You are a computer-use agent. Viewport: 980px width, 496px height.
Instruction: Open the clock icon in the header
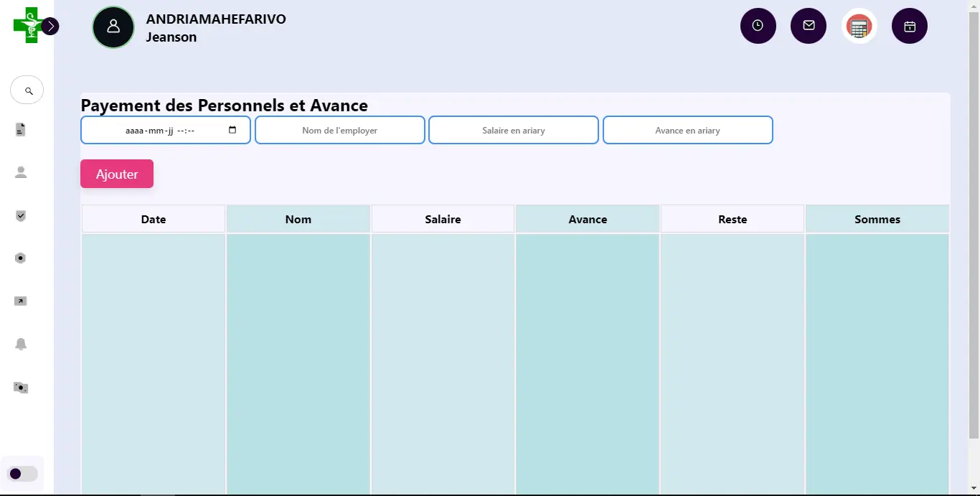(758, 26)
